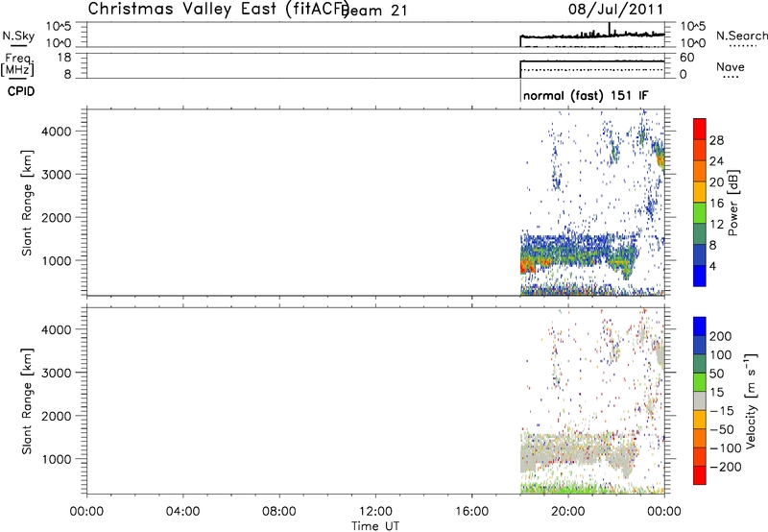Click the 'normal (fast) 151 IF' text
The height and width of the screenshot is (532, 768).
tap(586, 95)
